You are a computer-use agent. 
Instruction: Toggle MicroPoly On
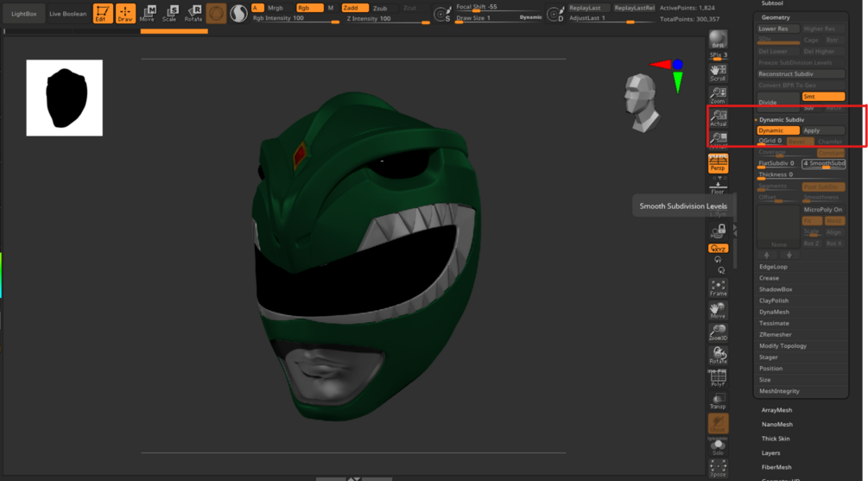[x=822, y=209]
